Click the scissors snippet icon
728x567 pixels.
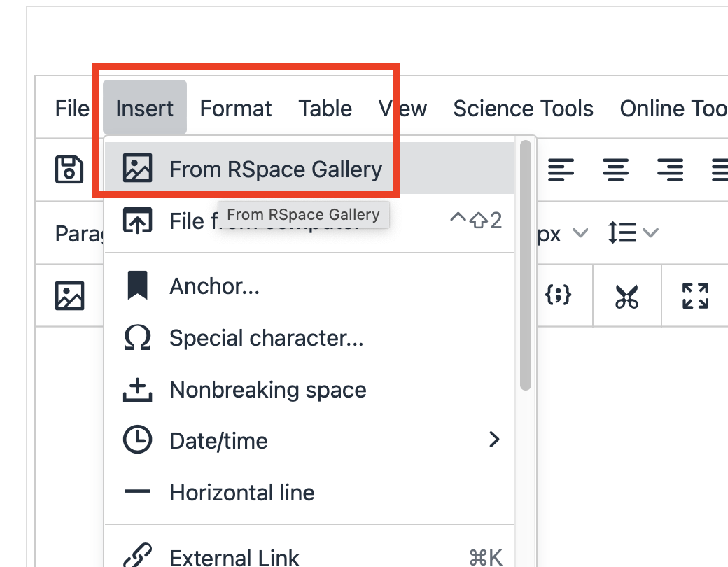[x=626, y=296]
